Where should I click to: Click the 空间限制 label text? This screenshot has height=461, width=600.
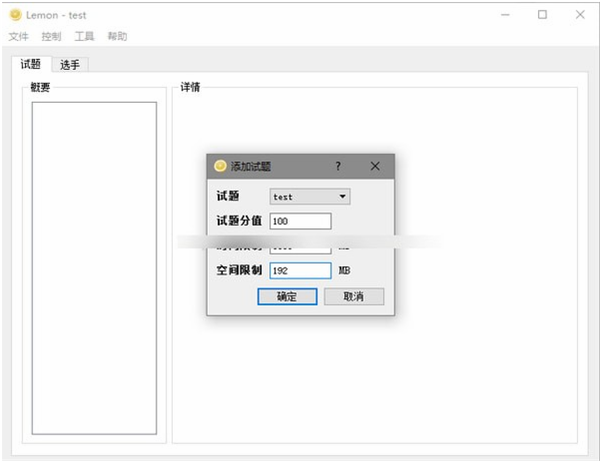coord(239,270)
